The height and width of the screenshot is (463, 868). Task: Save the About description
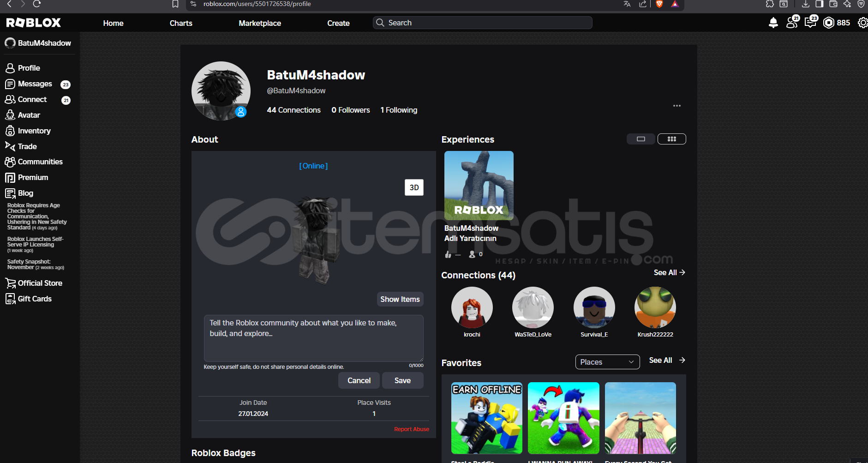pyautogui.click(x=402, y=380)
